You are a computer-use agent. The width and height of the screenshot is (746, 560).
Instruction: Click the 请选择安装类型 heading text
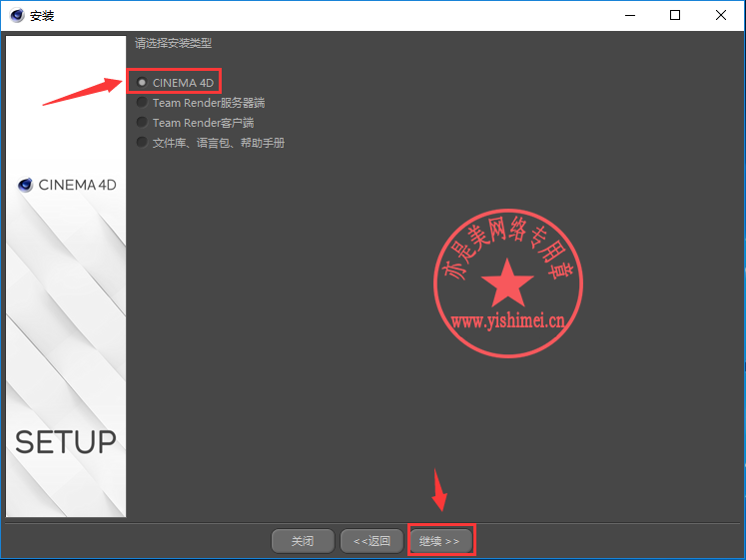click(x=173, y=43)
